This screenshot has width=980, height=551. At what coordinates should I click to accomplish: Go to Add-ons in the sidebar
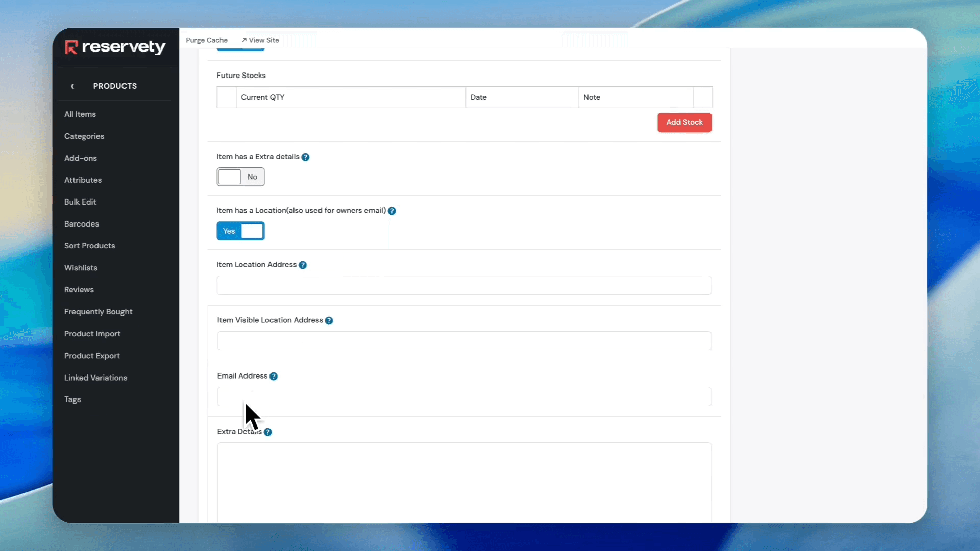click(81, 158)
